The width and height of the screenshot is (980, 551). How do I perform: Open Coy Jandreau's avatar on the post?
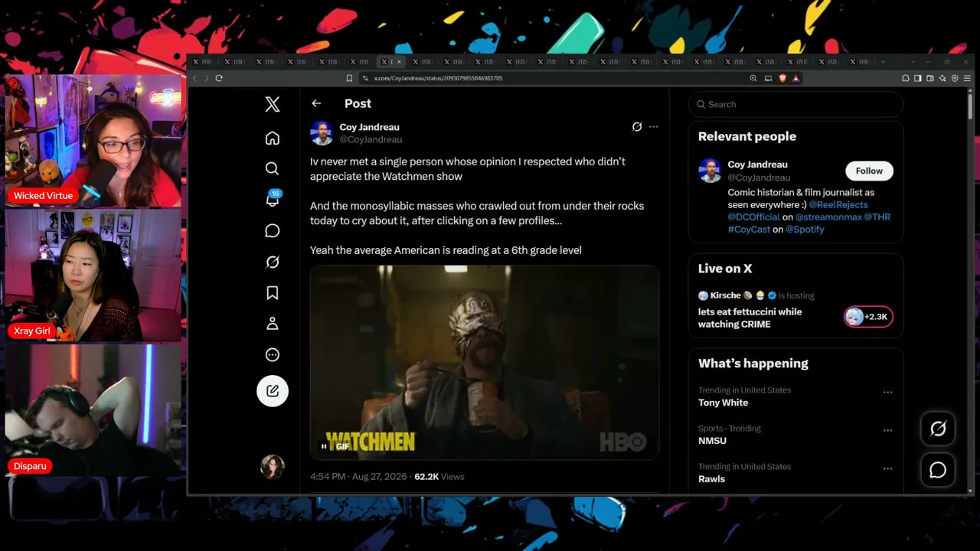[322, 133]
